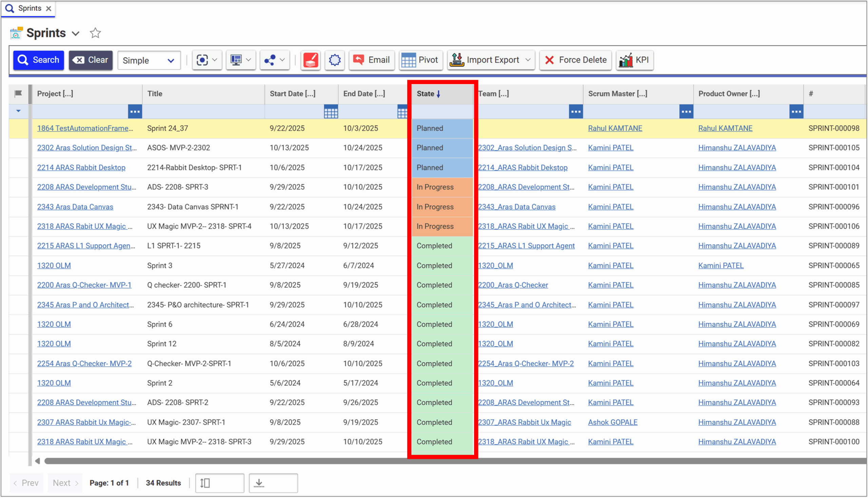Open the Sprints title dropdown chevron
The image size is (868, 498).
point(76,34)
